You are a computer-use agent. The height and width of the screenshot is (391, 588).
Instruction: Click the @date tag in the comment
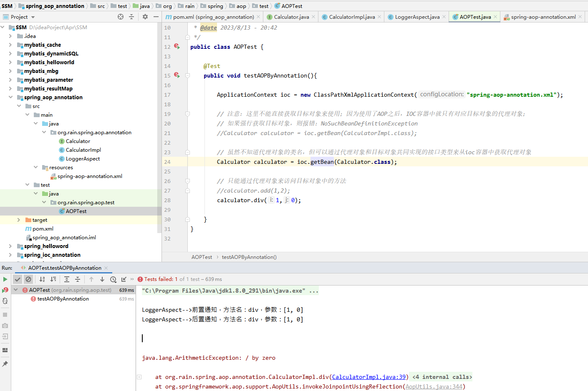pos(208,28)
